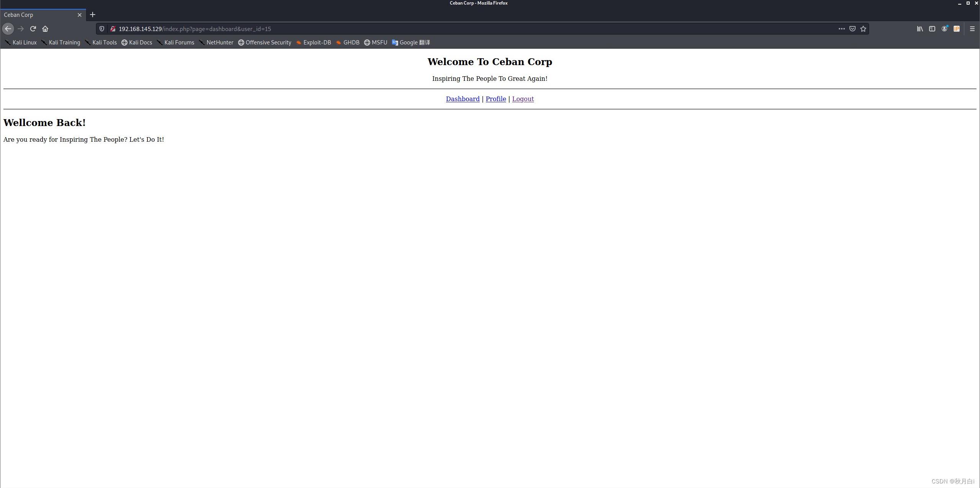
Task: Click the Logout link
Action: (523, 99)
